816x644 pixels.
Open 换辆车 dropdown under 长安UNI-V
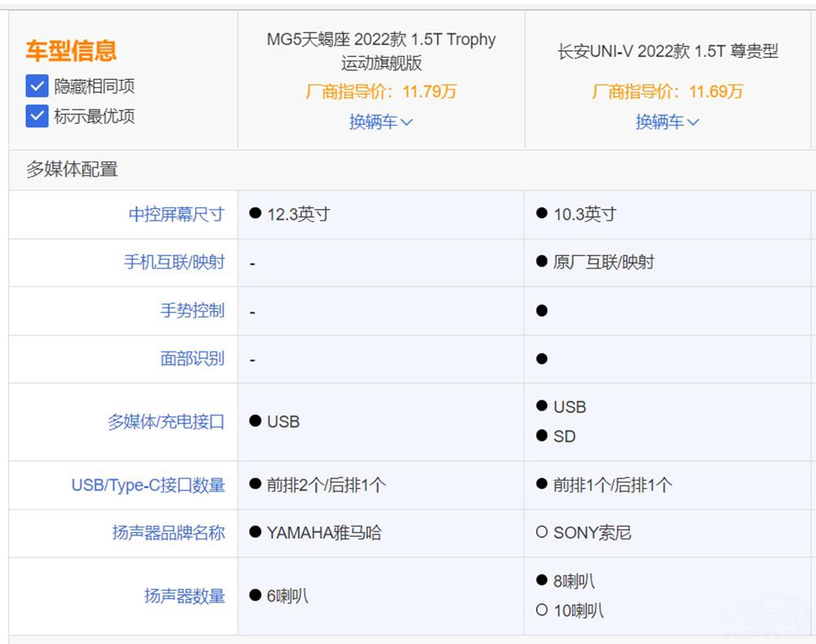667,122
